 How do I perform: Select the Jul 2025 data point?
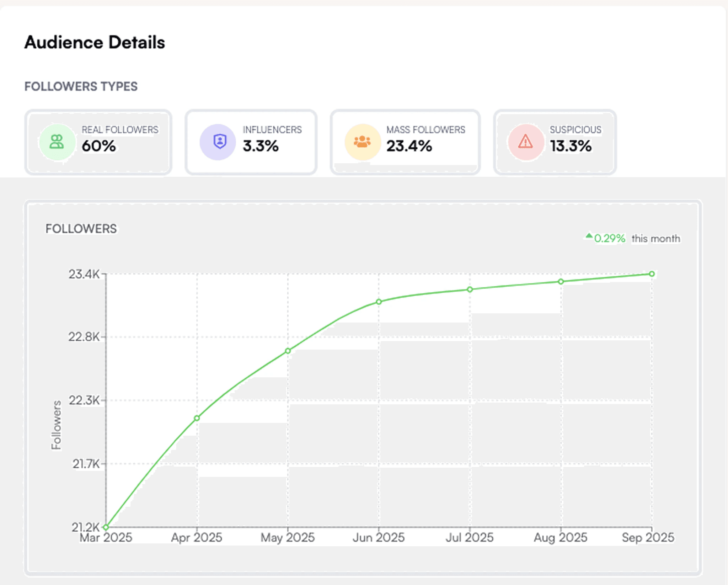coord(470,289)
